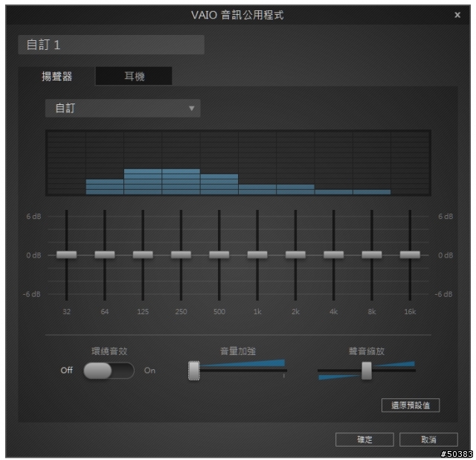The height and width of the screenshot is (460, 476).
Task: Click the 自訂 1 preset name field
Action: click(x=111, y=45)
